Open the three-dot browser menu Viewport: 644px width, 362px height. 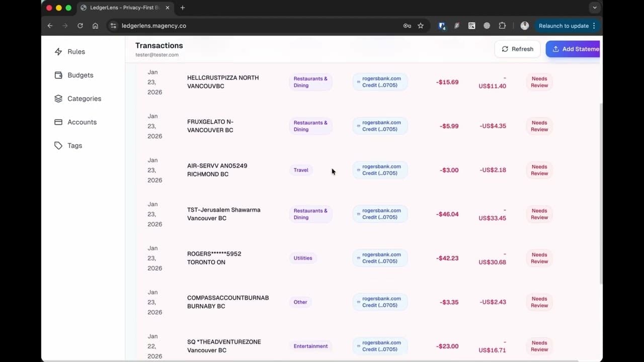coord(594,26)
